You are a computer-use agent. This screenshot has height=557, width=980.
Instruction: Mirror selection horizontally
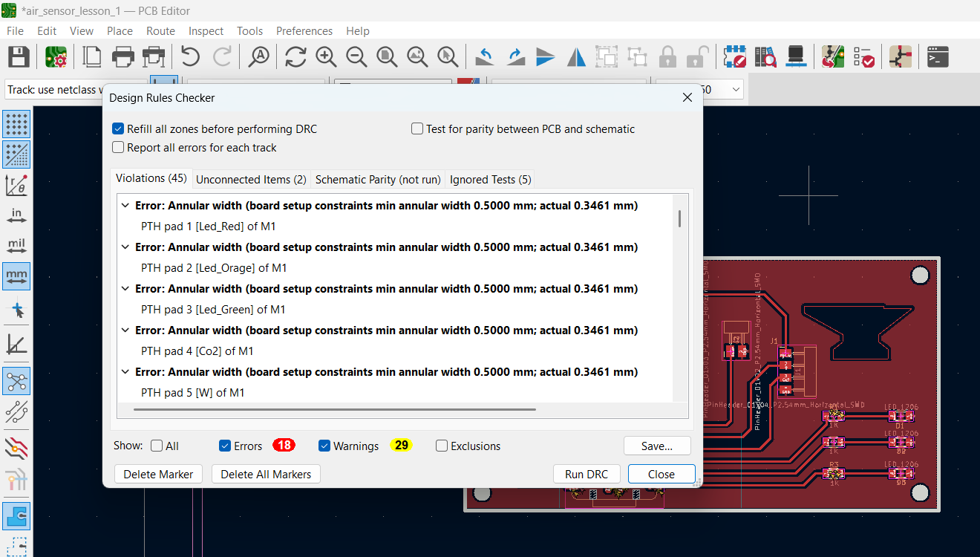click(576, 56)
